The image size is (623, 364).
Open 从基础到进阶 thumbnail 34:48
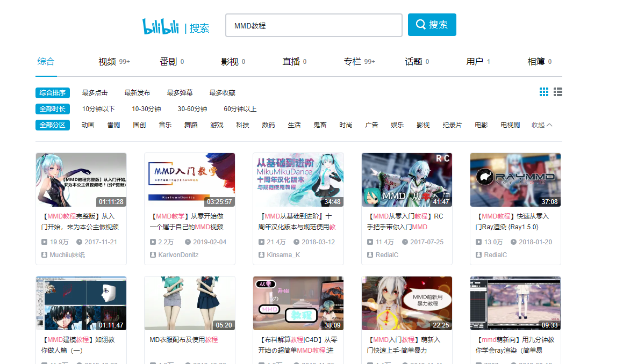[x=298, y=180]
